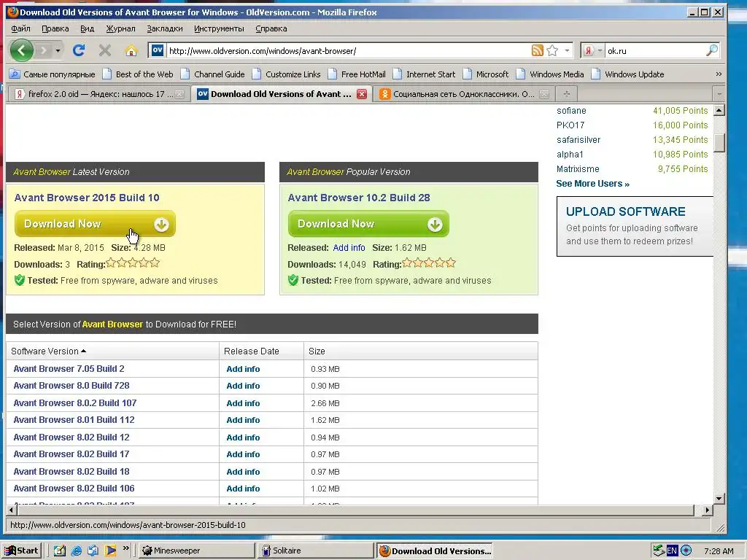
Task: Switch to the Solitaire taskbar window
Action: point(316,551)
